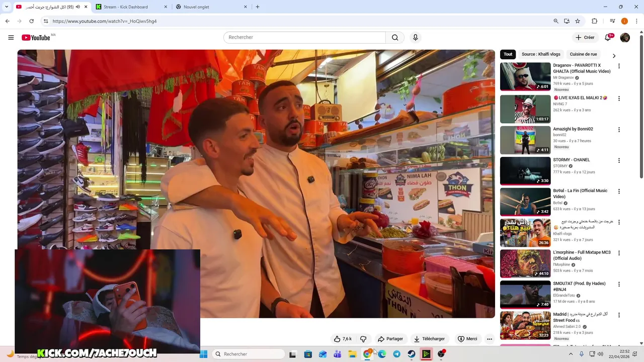Open the options menu for Bo9al - La Fin
The width and height of the screenshot is (644, 362).
pyautogui.click(x=619, y=192)
